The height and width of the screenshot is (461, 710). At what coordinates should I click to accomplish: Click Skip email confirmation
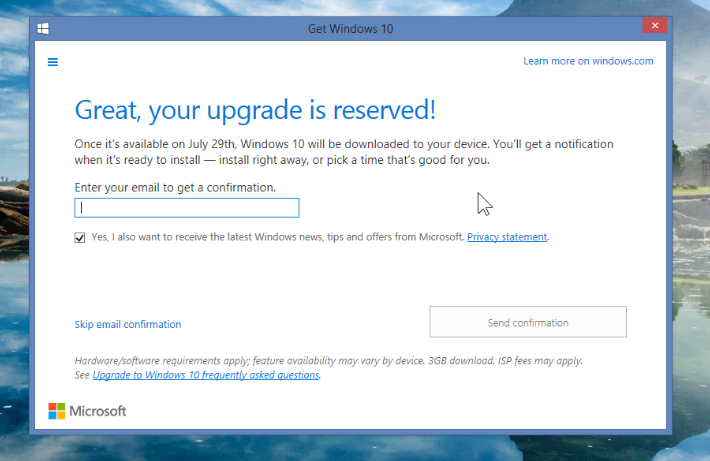point(128,324)
